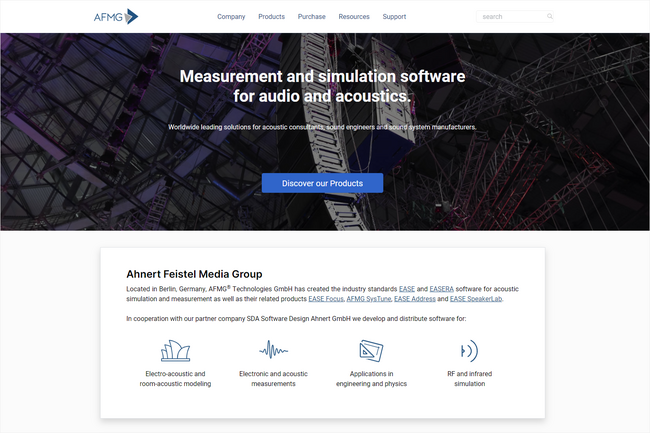Click the waveform measurements icon
Viewport: 650px width, 433px height.
[273, 350]
